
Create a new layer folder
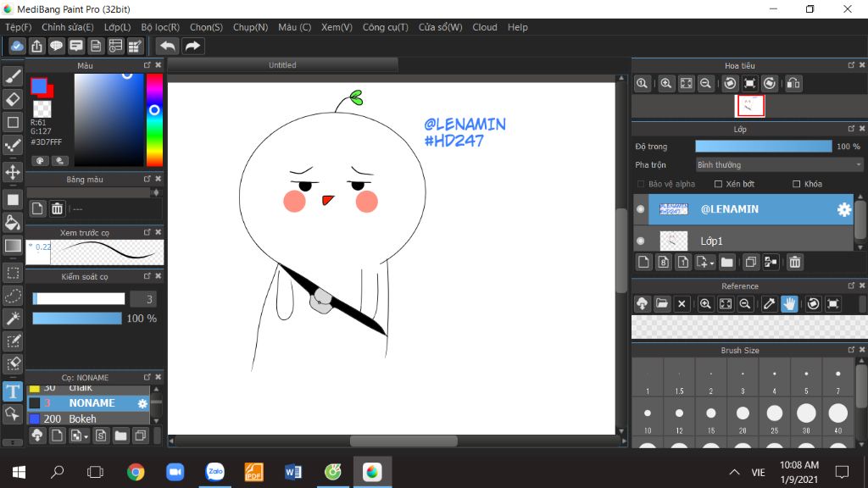726,263
